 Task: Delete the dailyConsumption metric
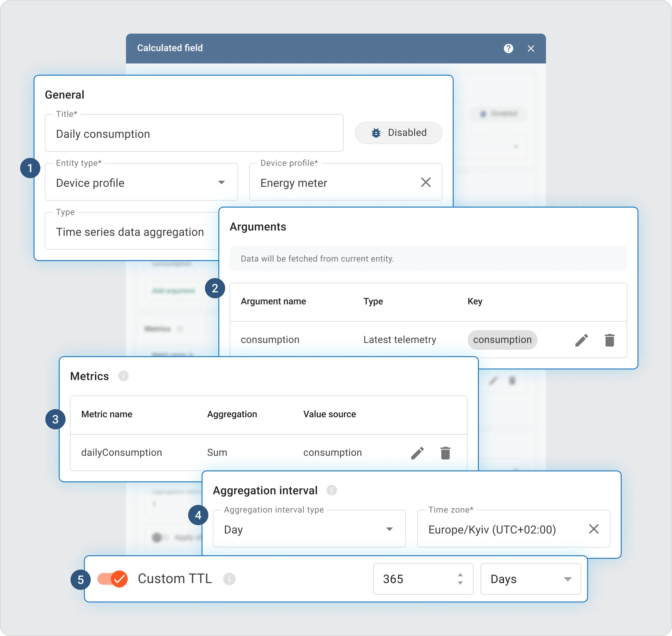pos(445,453)
